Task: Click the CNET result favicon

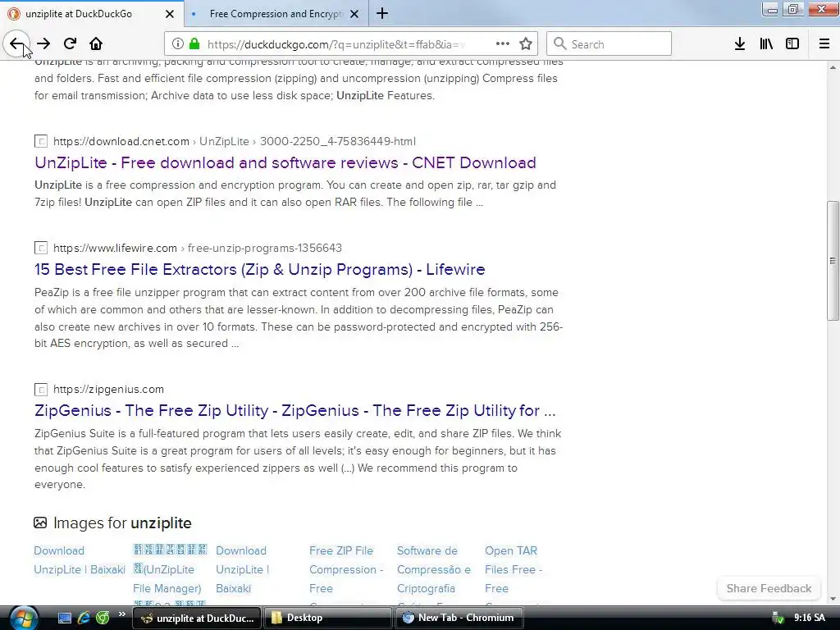Action: (x=41, y=141)
